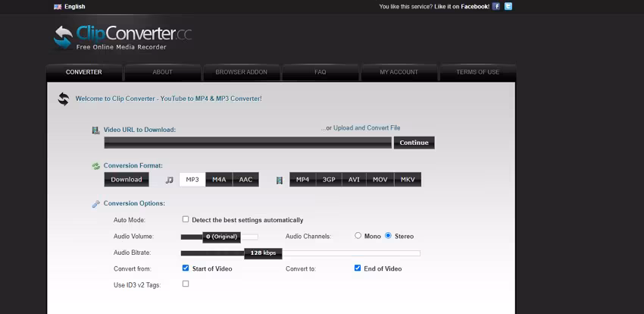This screenshot has width=644, height=314.
Task: Open the TERMS OF USE tab
Action: pos(477,72)
